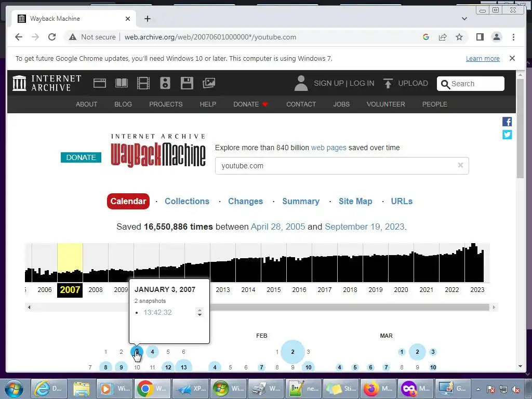Open the BLOG menu item
Screen dimensions: 532x399
pos(123,104)
